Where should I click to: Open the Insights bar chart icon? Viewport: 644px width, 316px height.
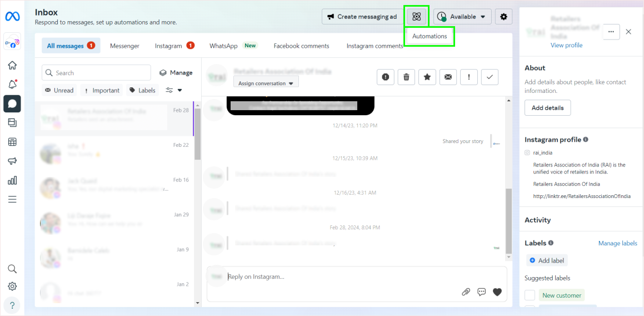coord(12,180)
